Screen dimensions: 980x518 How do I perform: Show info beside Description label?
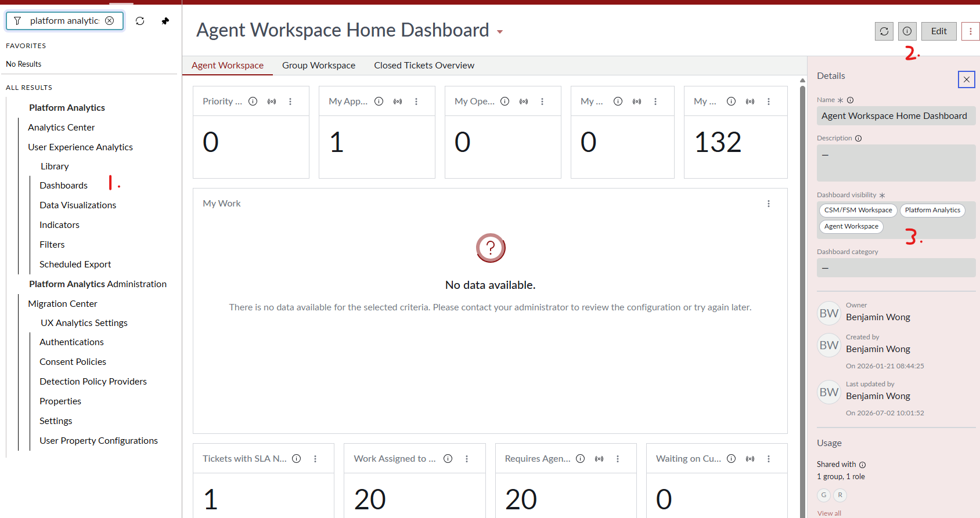click(859, 139)
